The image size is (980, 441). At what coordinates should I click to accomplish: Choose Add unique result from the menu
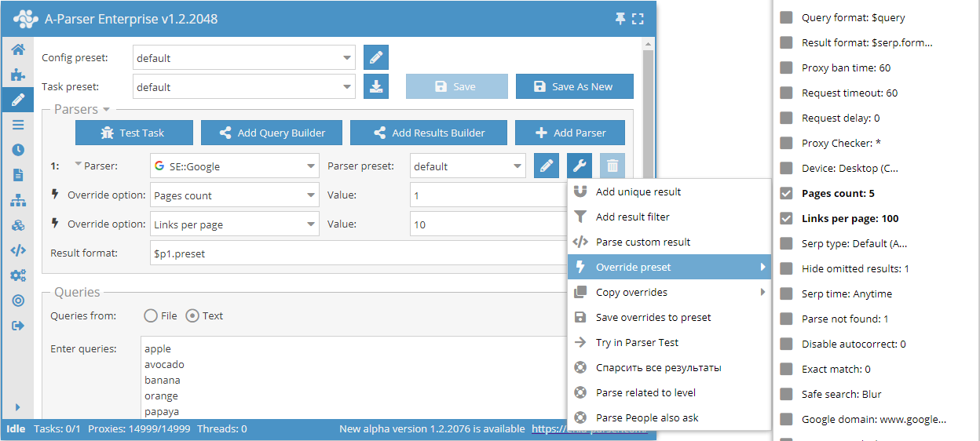[x=638, y=191]
